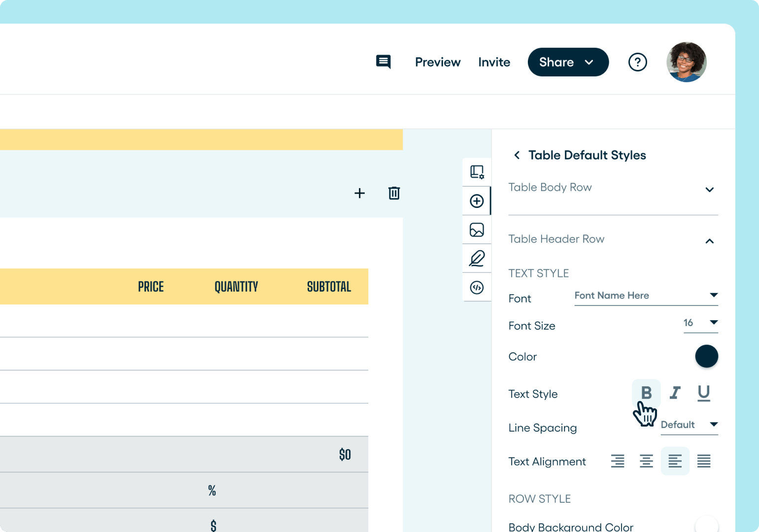This screenshot has width=759, height=532.
Task: Open the image insert tool
Action: pyautogui.click(x=477, y=229)
